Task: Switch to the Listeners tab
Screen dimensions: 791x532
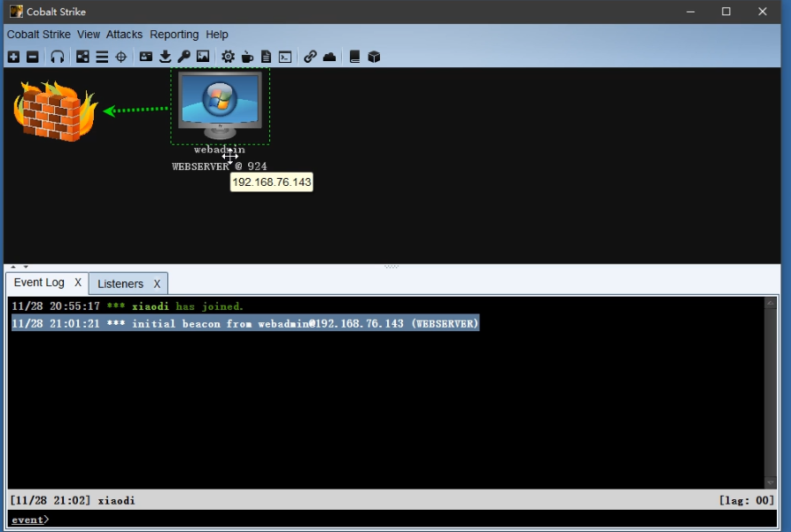Action: 120,284
